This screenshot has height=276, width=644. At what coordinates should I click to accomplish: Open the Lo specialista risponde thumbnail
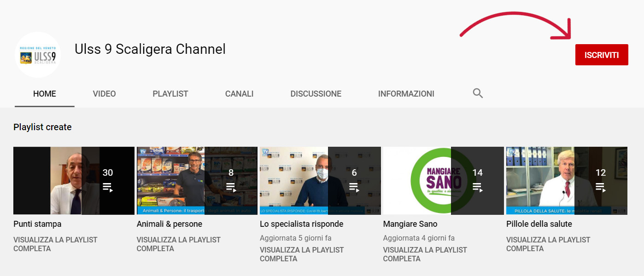coord(320,181)
